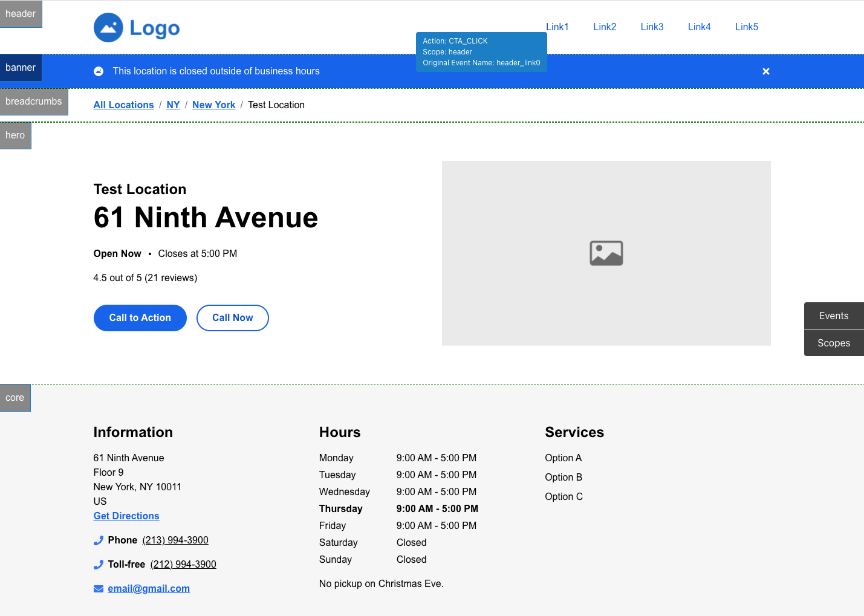The image size is (864, 616).
Task: Click the Logo text in header
Action: click(x=155, y=28)
